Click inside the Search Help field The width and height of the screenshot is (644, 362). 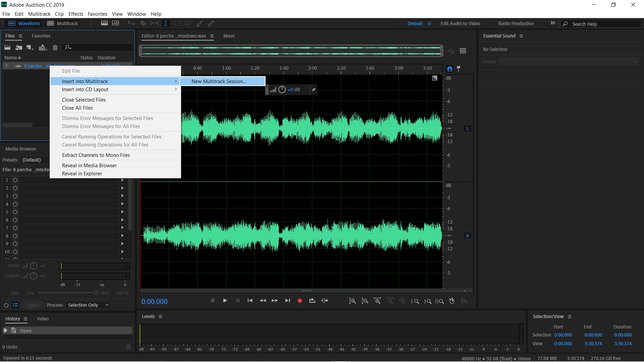coord(600,24)
